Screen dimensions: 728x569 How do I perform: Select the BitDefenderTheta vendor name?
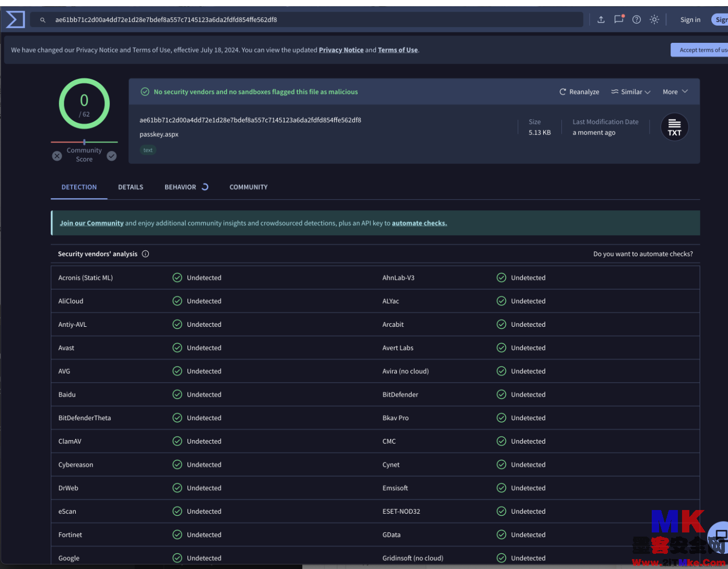coord(85,418)
